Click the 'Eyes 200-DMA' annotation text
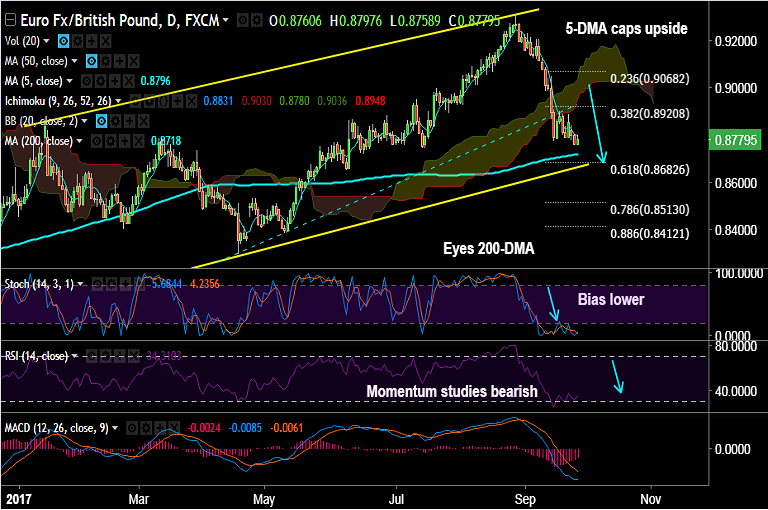This screenshot has width=768, height=510. coord(489,249)
